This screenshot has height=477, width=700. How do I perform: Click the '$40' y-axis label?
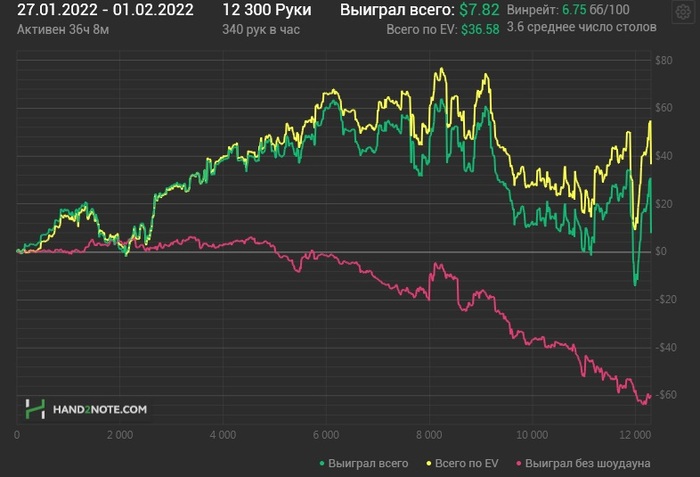pyautogui.click(x=663, y=156)
